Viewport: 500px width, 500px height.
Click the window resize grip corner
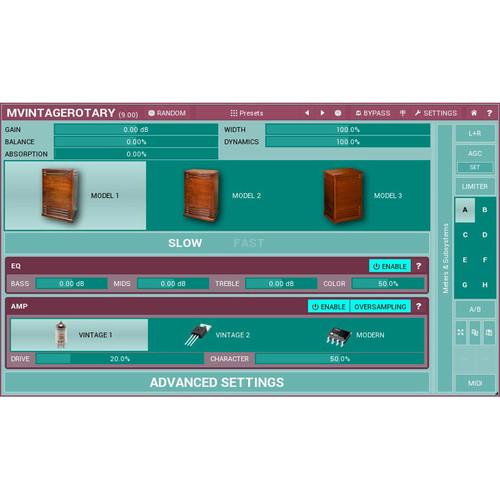(x=496, y=394)
